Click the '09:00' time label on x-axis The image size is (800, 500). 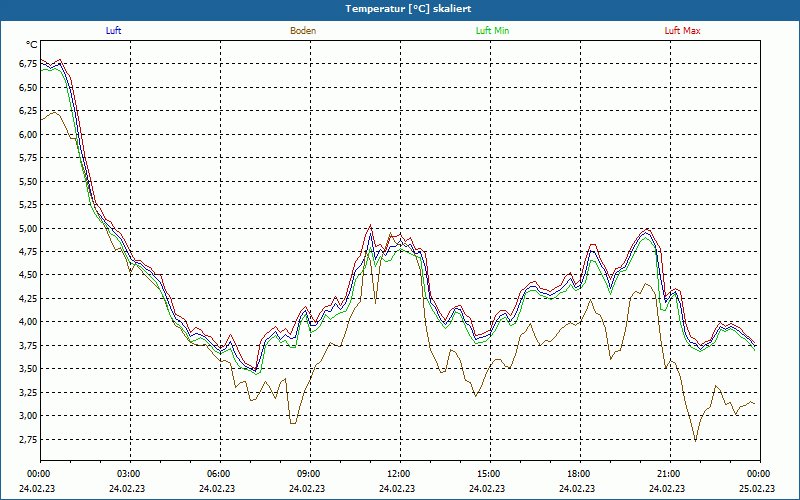point(309,474)
